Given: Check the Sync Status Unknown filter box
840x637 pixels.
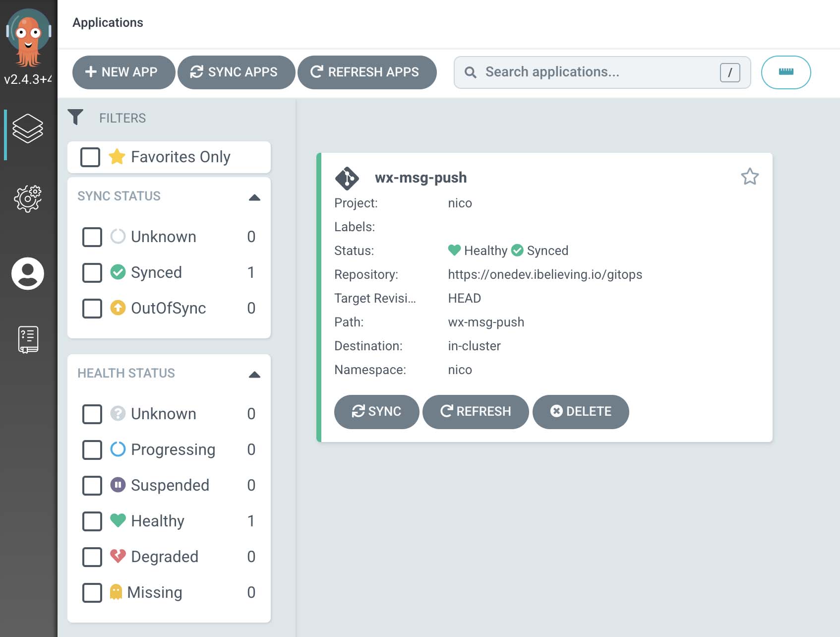Looking at the screenshot, I should (x=92, y=237).
